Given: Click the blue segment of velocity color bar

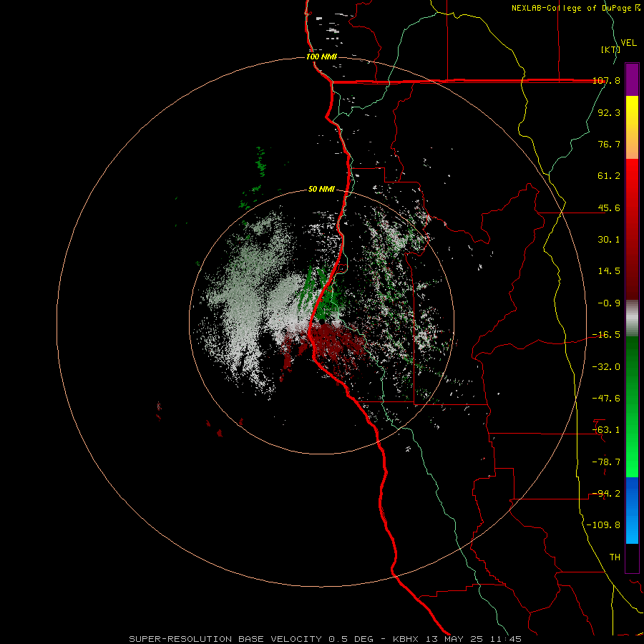Looking at the screenshot, I should click(632, 510).
